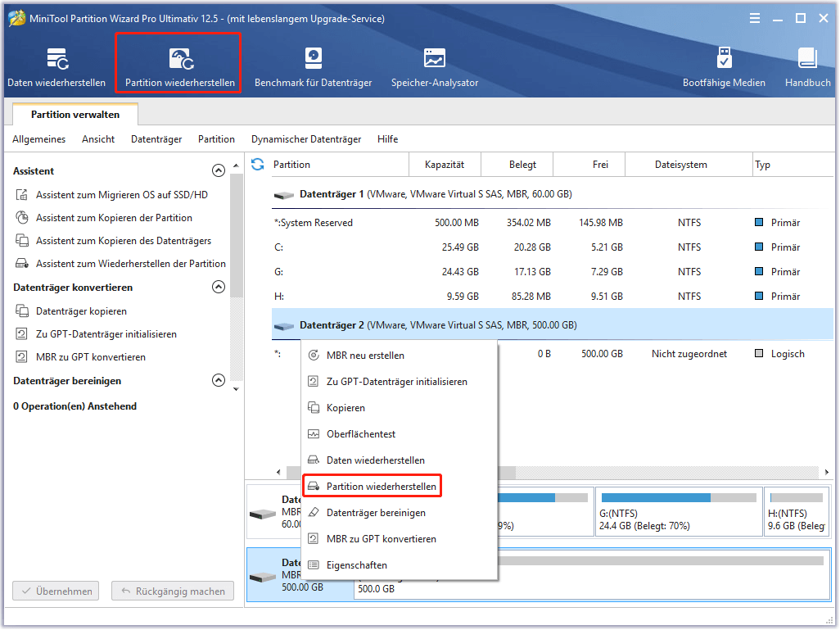Click the G:(NTFS) block in disk map
840x630 pixels.
point(678,511)
